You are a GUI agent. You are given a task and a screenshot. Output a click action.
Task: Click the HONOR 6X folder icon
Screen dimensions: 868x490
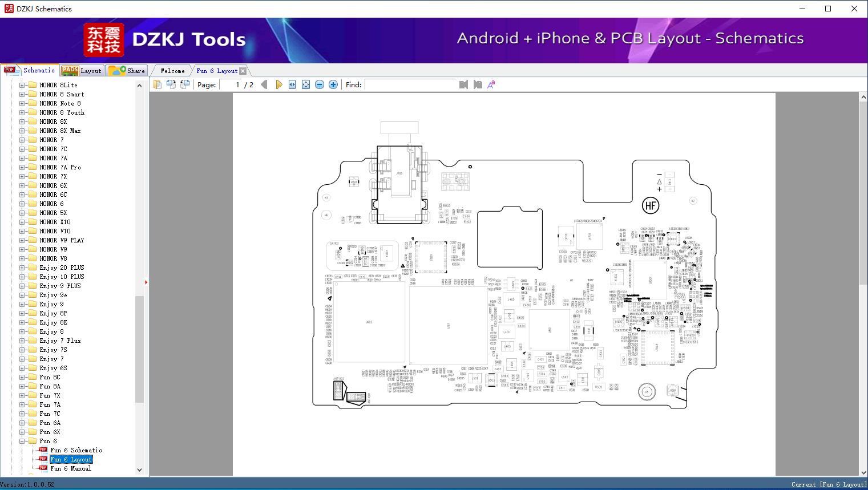[32, 185]
